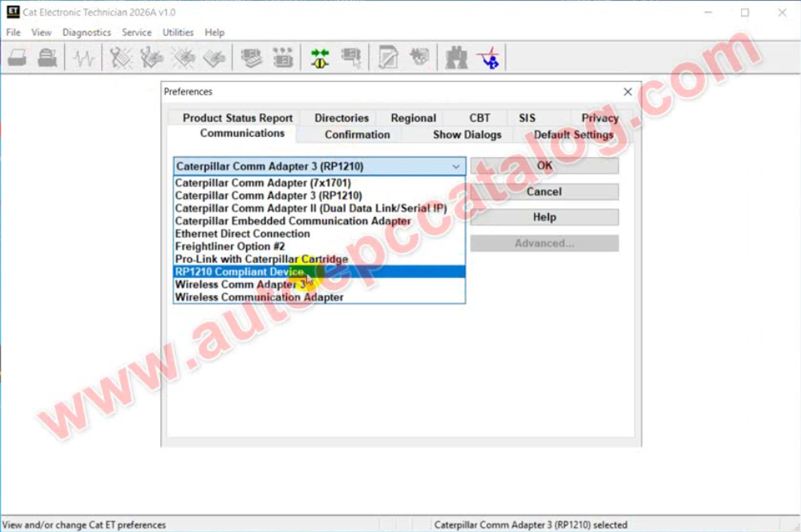
Task: Click the red and blue data link icon
Action: click(x=487, y=58)
